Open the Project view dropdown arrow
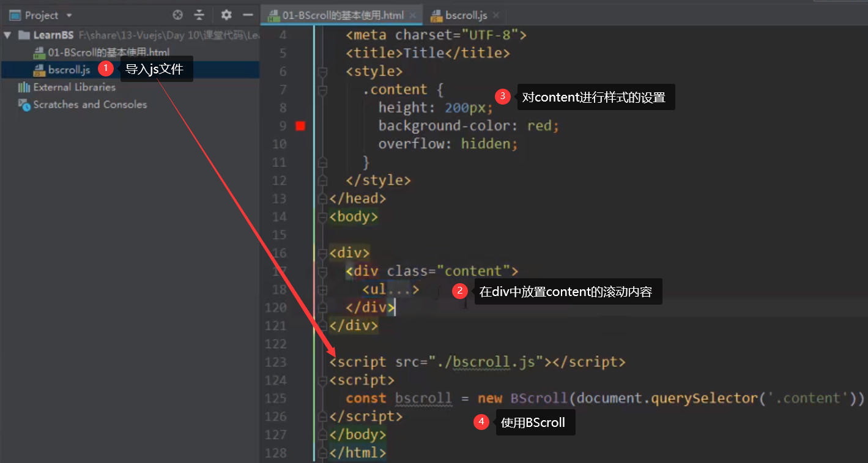The width and height of the screenshot is (868, 463). [69, 16]
